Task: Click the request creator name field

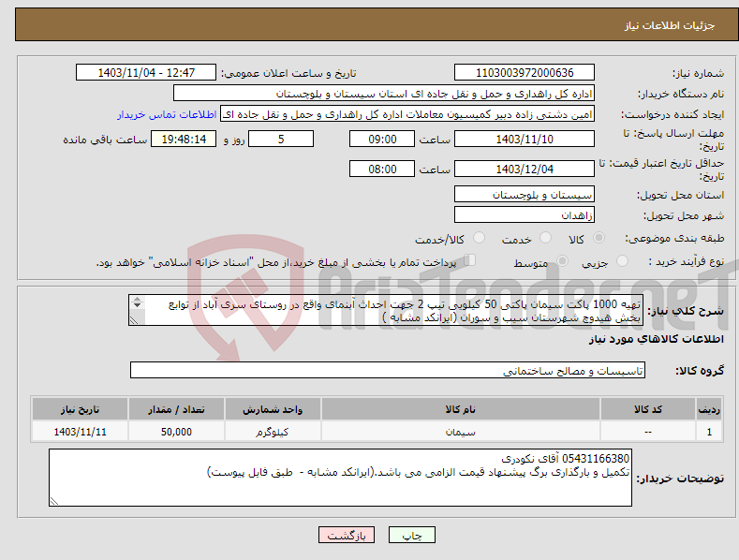Action: [407, 114]
